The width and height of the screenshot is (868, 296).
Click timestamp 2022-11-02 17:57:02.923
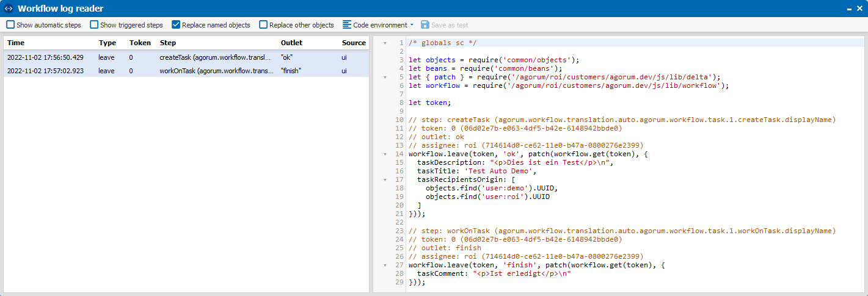(x=45, y=71)
